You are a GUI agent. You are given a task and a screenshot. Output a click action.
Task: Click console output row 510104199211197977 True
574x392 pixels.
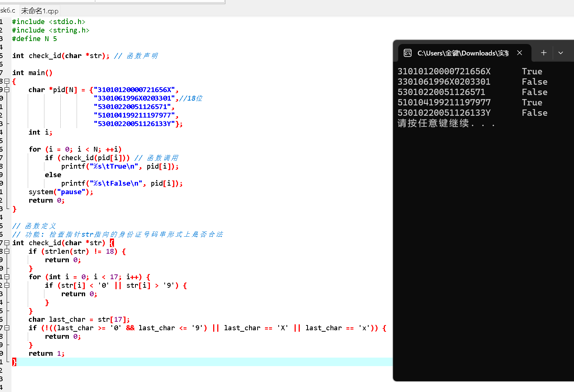click(470, 102)
